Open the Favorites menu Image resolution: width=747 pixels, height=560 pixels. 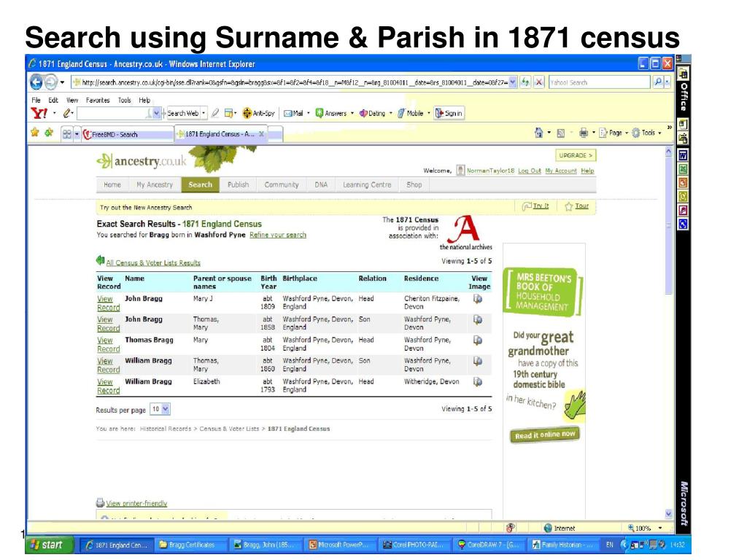click(x=98, y=100)
